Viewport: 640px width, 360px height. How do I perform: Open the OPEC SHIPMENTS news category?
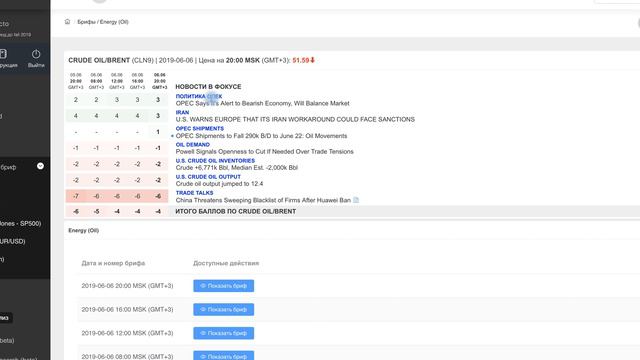[200, 129]
